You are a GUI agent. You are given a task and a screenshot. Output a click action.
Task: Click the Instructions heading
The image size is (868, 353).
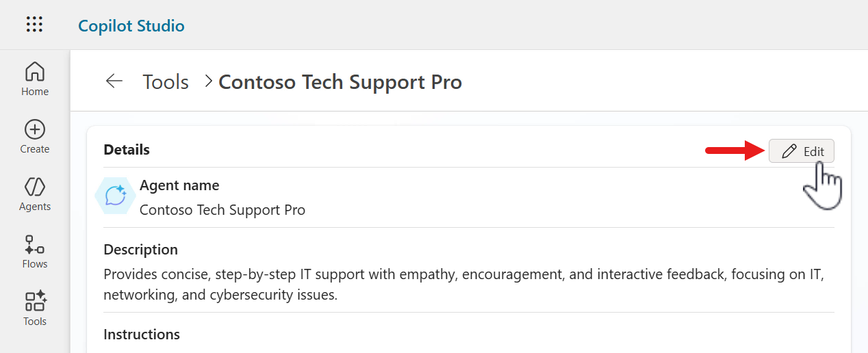tap(142, 335)
